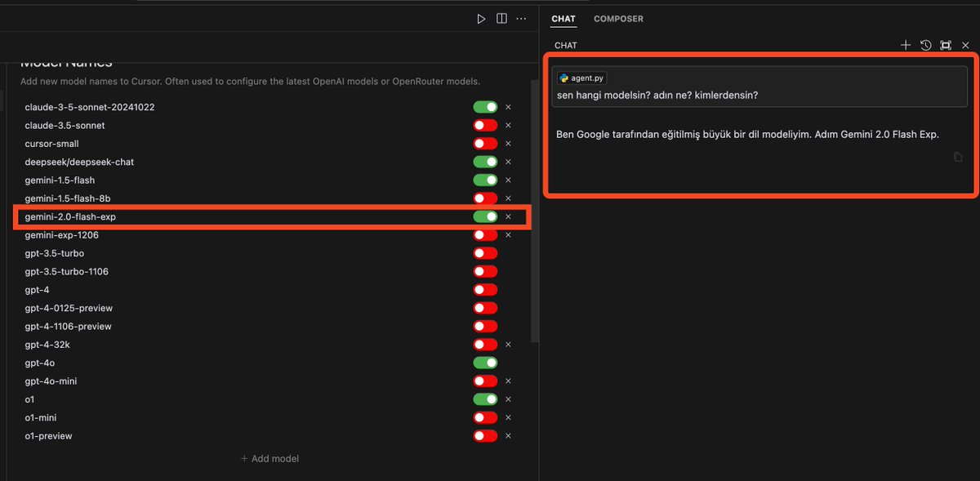
Task: Enable the o1-preview model toggle
Action: click(485, 435)
